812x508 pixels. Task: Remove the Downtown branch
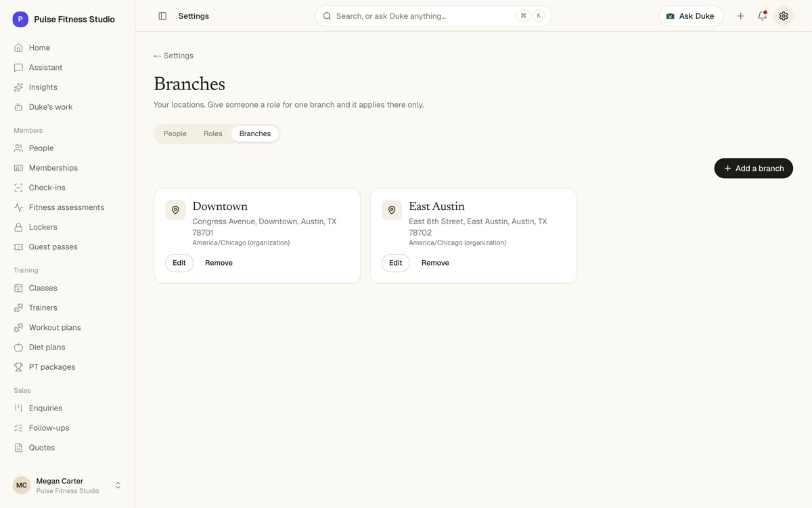(x=219, y=263)
